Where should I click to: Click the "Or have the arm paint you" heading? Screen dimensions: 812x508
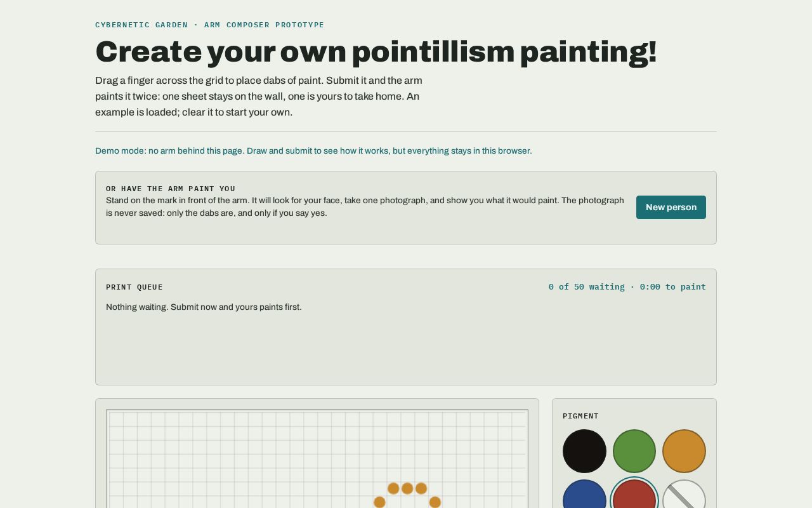point(171,189)
